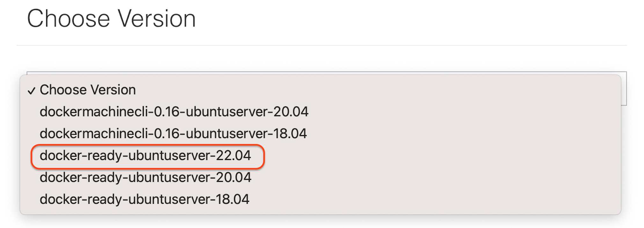Pick the Ubuntu 22.04 docker-ready image
The width and height of the screenshot is (644, 228).
click(x=145, y=156)
